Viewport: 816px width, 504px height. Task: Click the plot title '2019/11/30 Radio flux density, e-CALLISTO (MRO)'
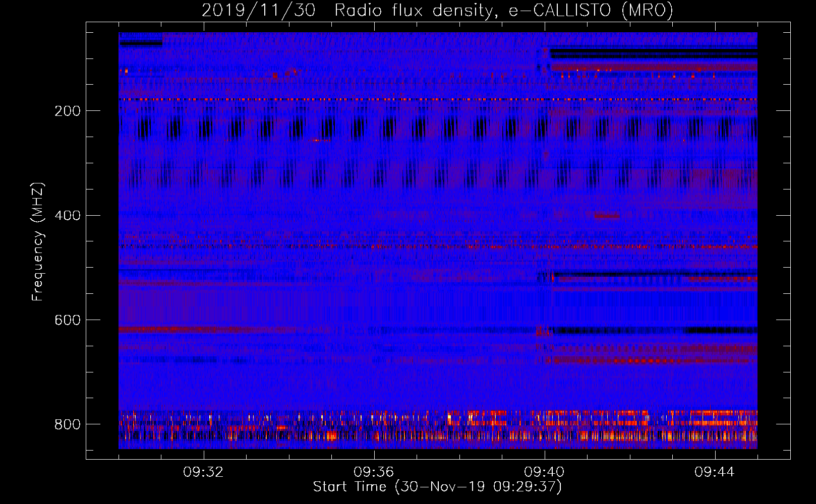(x=437, y=10)
